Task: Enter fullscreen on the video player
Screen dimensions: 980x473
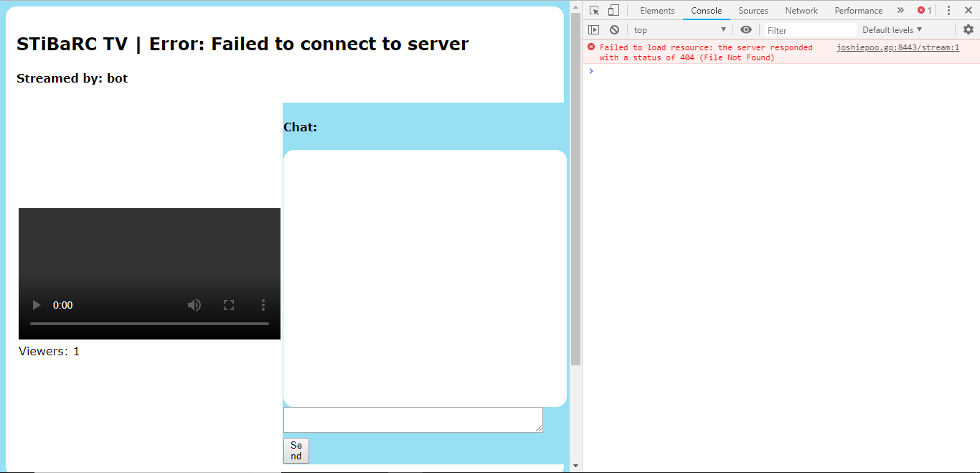Action: 229,305
